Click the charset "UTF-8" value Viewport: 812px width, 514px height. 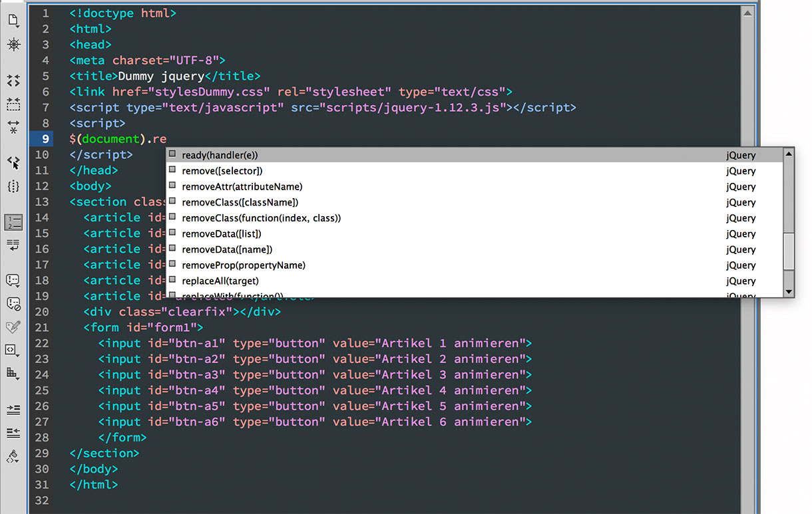point(194,61)
